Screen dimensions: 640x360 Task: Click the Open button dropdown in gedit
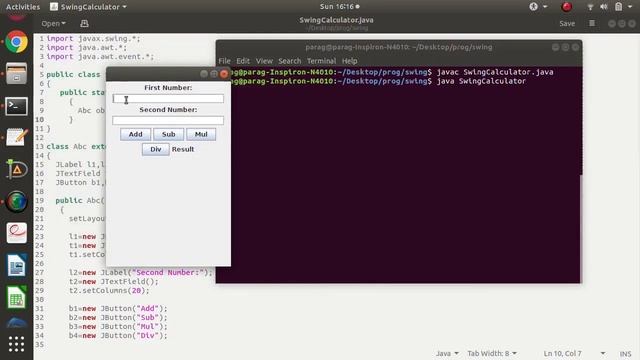(53, 24)
